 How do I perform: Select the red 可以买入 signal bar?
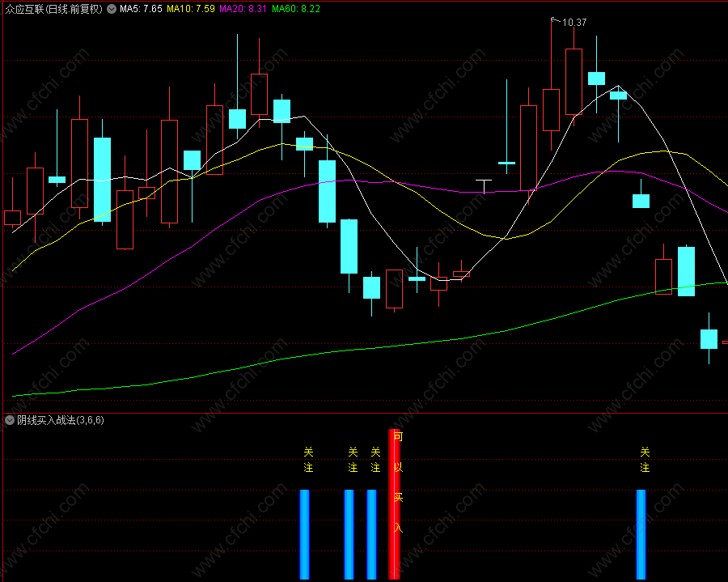394,504
